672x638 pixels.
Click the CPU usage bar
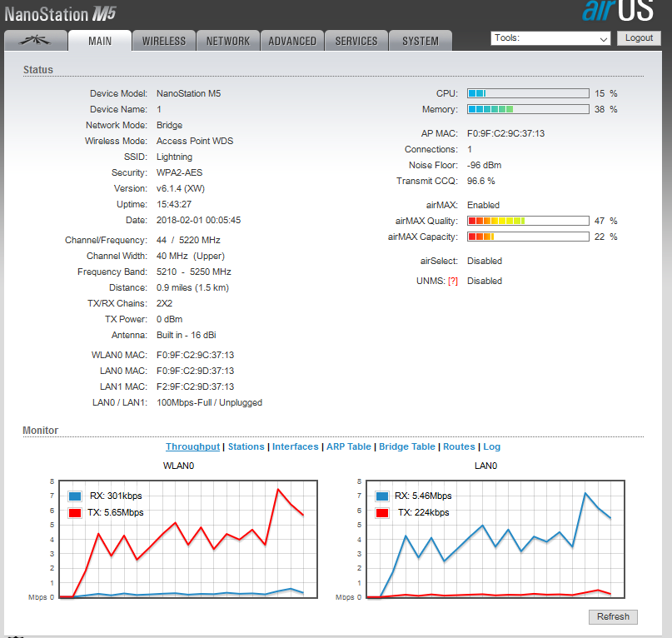click(528, 93)
